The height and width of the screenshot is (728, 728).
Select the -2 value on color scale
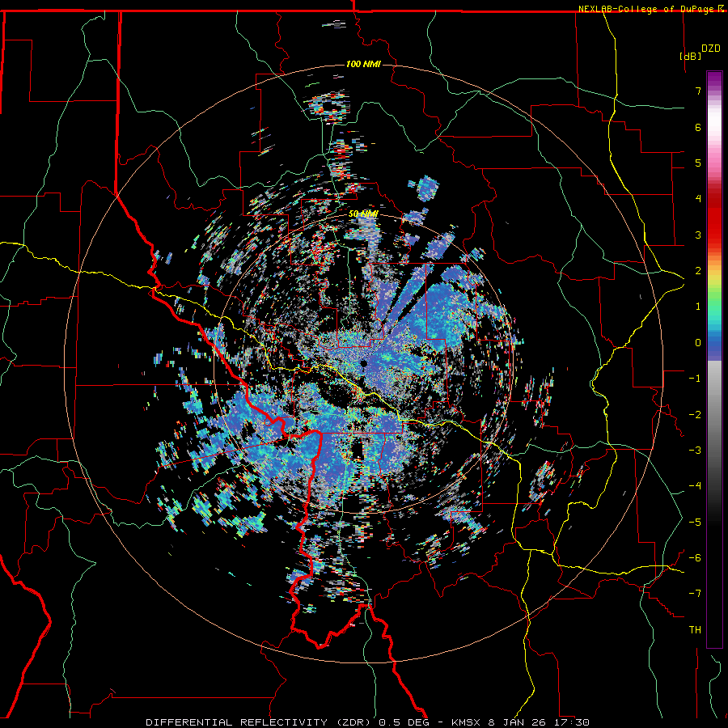coord(695,415)
